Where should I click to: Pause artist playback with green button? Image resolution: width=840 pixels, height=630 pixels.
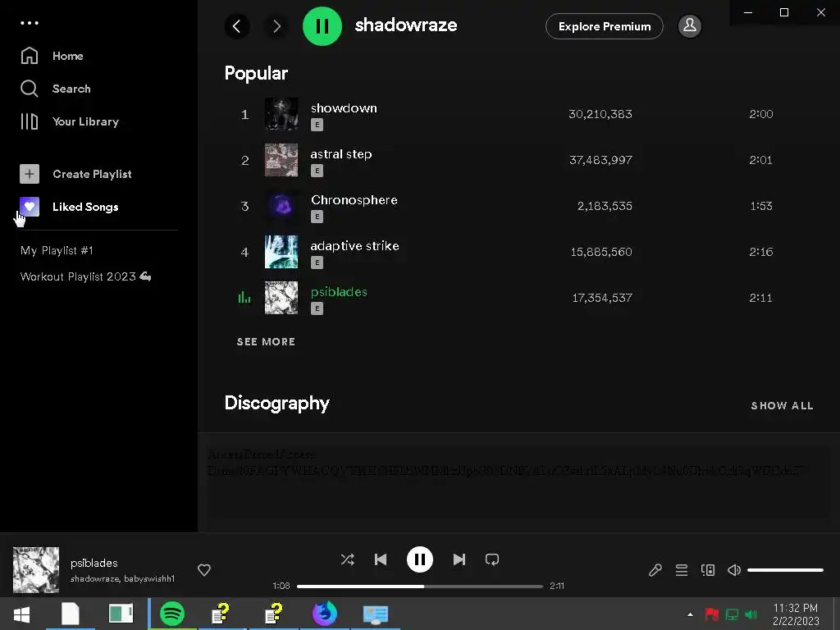tap(322, 25)
